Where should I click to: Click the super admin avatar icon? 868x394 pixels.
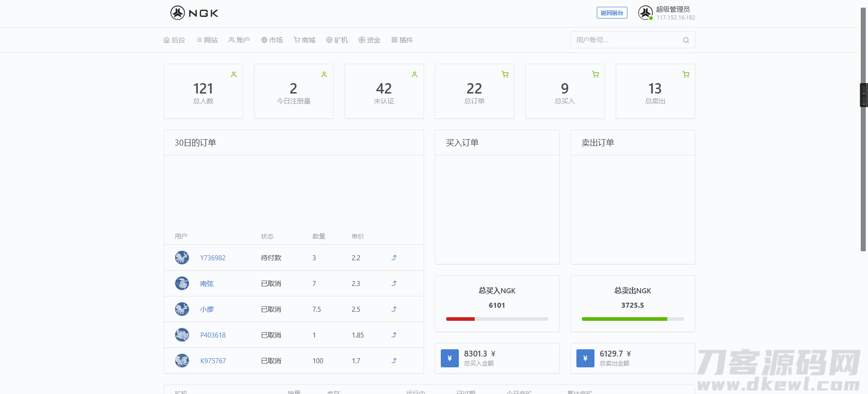point(645,13)
